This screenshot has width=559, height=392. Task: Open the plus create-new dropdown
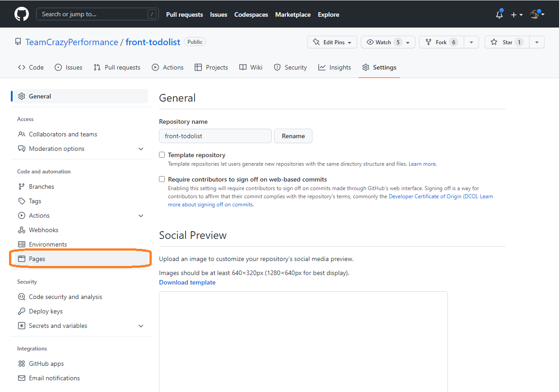pyautogui.click(x=517, y=14)
